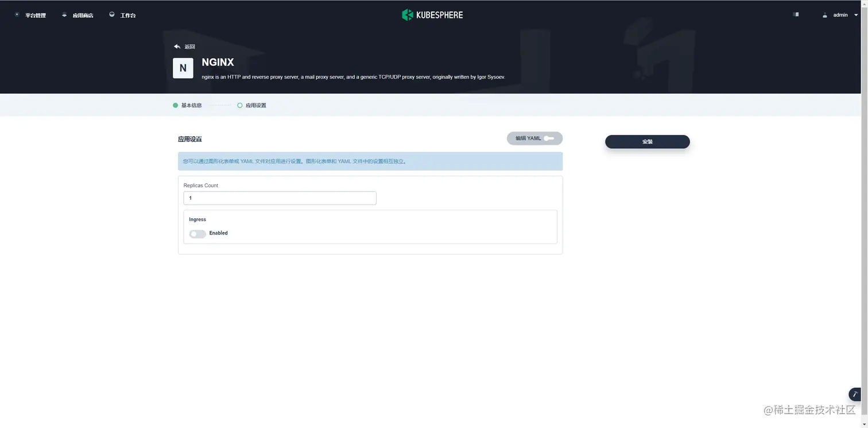The height and width of the screenshot is (428, 868).
Task: Select the 应用设置 step
Action: pyautogui.click(x=251, y=105)
